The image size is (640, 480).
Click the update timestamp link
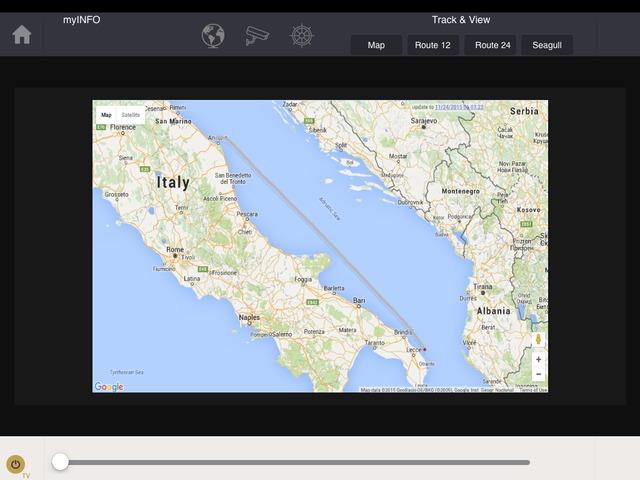[x=460, y=106]
